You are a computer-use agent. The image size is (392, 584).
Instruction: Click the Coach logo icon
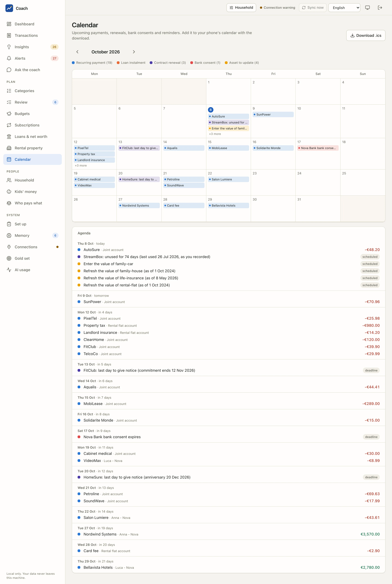pos(9,8)
